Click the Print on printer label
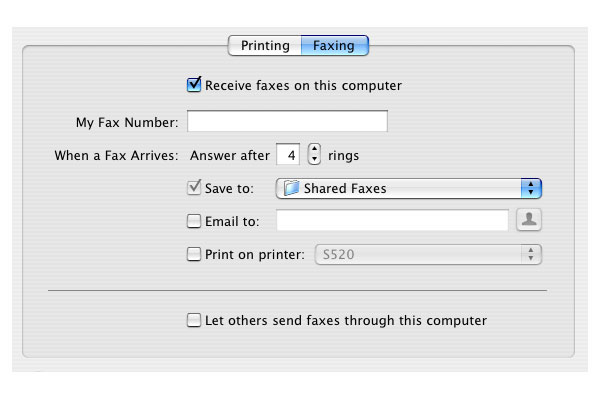Screen dimensions: 600x400 [x=255, y=255]
